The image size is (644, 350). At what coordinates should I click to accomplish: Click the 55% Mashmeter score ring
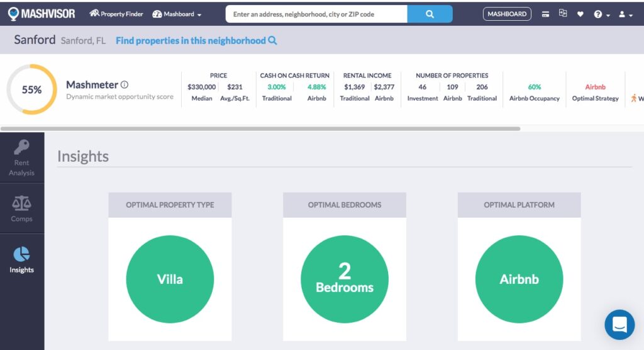(x=32, y=89)
